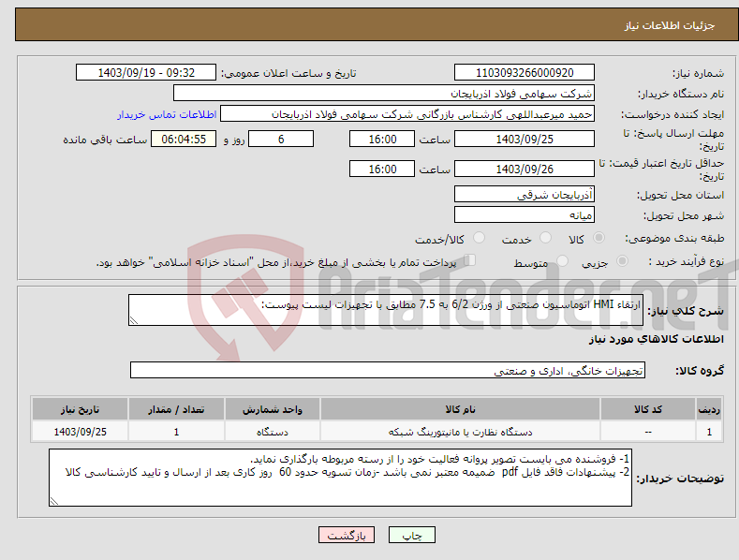
Task: Click the need date cell 1403/09/25 in table
Action: (81, 432)
